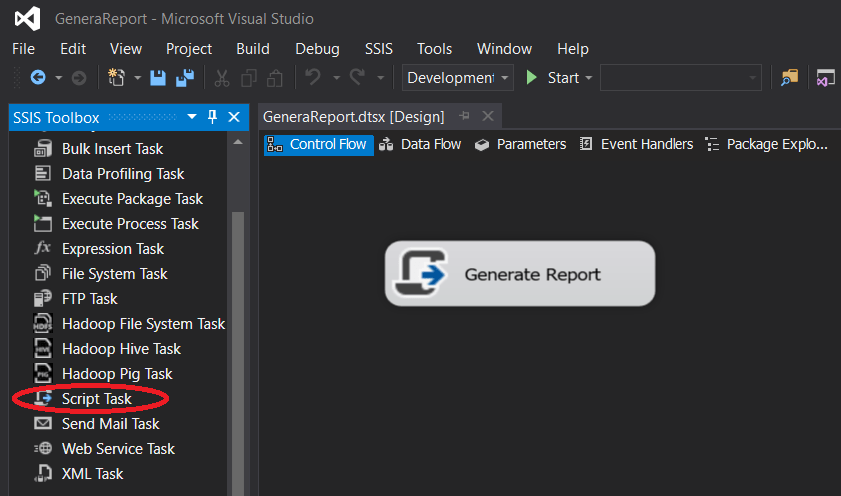Pin the SSIS Toolbox panel
The width and height of the screenshot is (841, 496).
coord(212,116)
